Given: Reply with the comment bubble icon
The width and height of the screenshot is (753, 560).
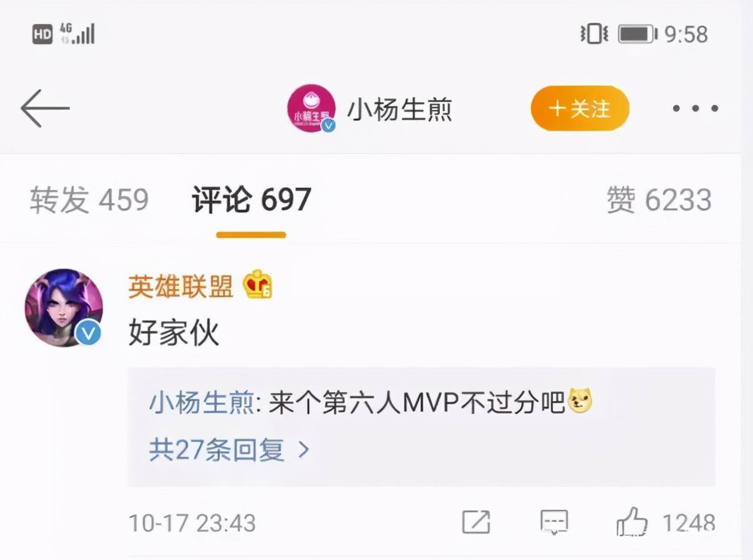Looking at the screenshot, I should [554, 522].
